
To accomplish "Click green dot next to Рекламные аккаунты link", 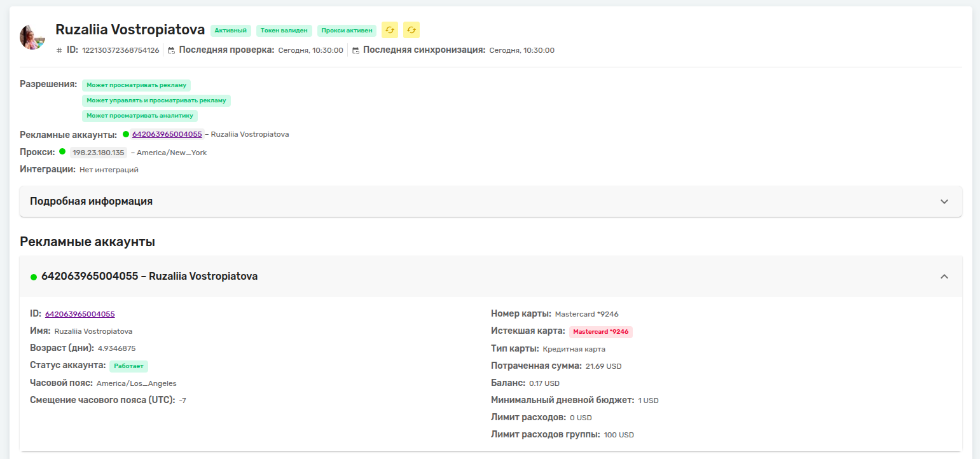I will (x=126, y=134).
